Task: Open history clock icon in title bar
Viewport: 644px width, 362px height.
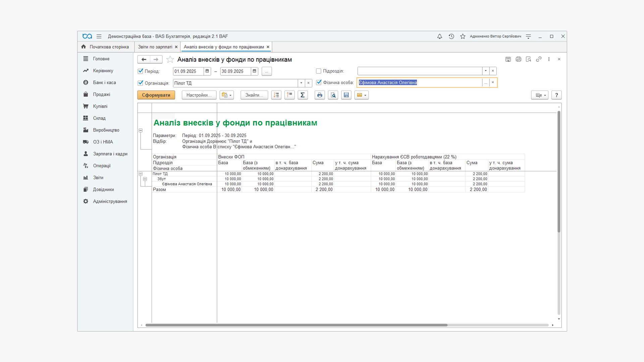Action: [451, 36]
